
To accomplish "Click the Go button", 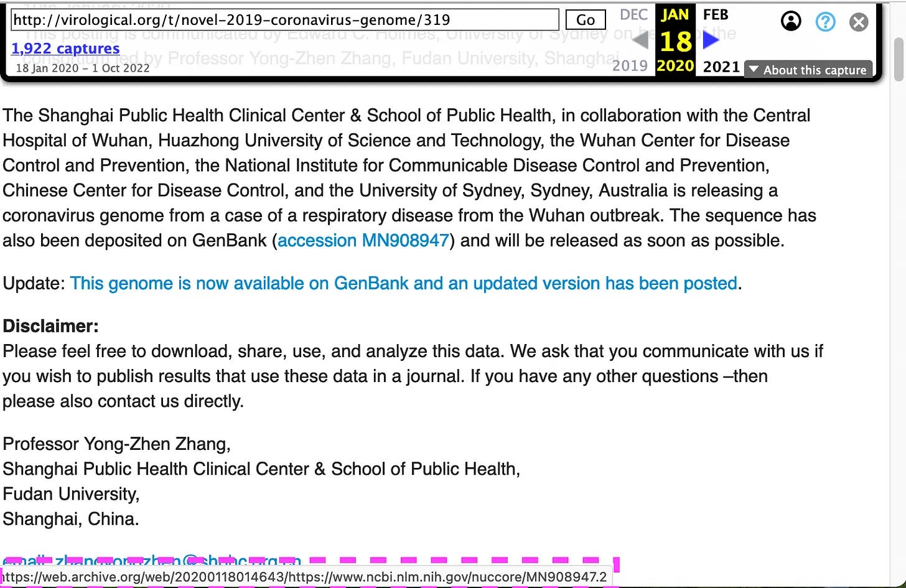I will [x=585, y=20].
